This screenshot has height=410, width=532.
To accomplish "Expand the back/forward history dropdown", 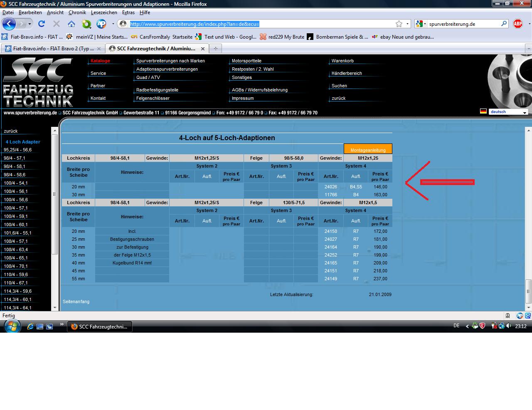I will pyautogui.click(x=30, y=24).
